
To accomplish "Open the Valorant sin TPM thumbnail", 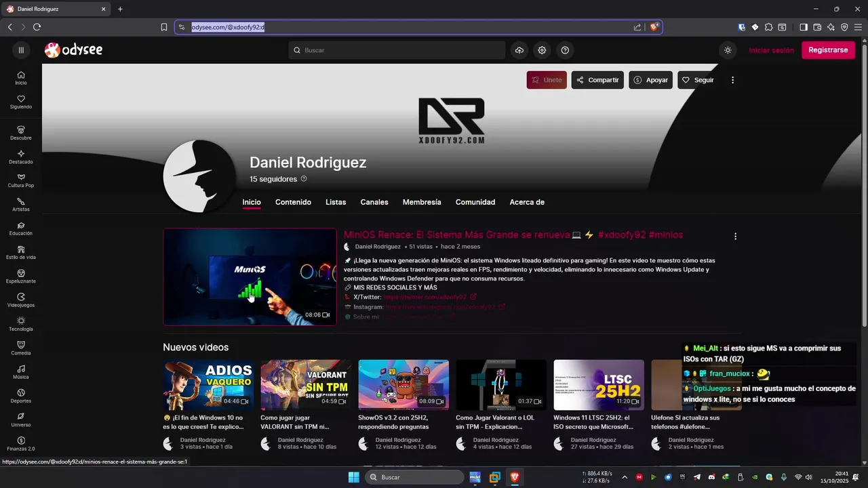I will pyautogui.click(x=306, y=385).
